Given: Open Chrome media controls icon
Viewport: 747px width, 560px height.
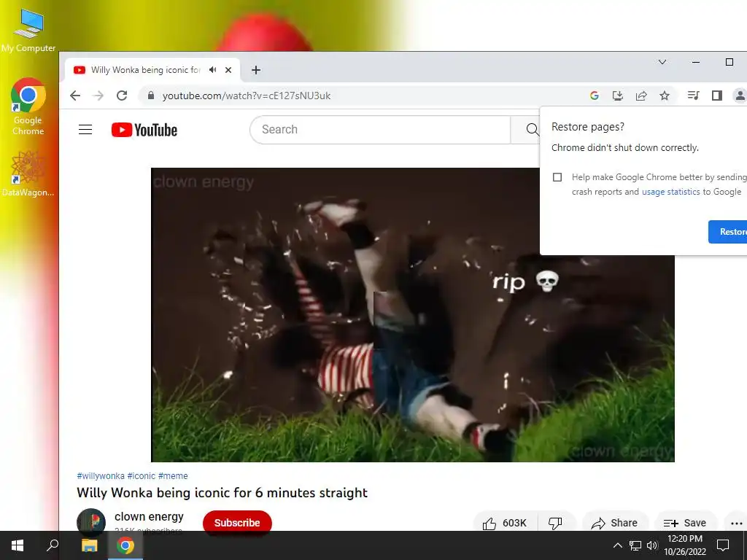Looking at the screenshot, I should (x=693, y=96).
